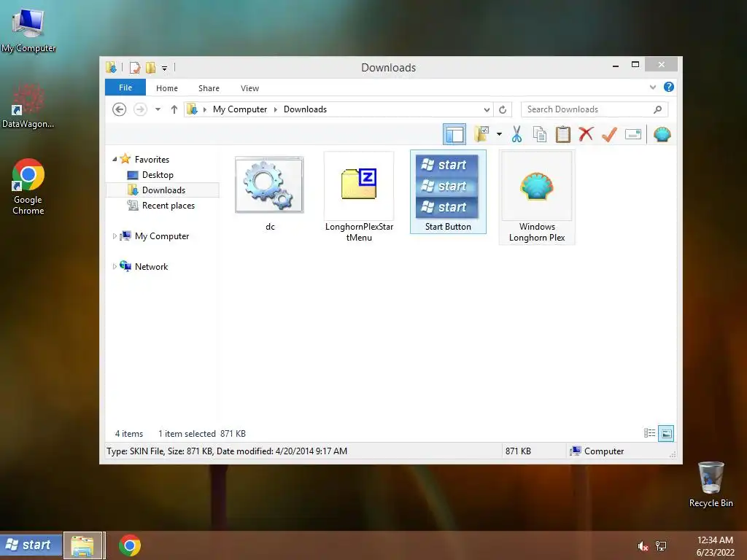This screenshot has height=560, width=747.
Task: Click the search magnifier icon
Action: pyautogui.click(x=657, y=109)
